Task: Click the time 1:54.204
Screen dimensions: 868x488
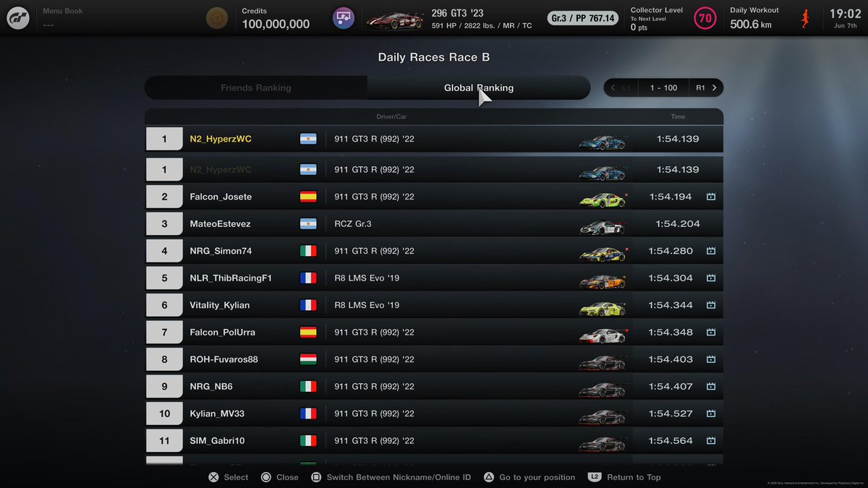Action: tap(678, 224)
